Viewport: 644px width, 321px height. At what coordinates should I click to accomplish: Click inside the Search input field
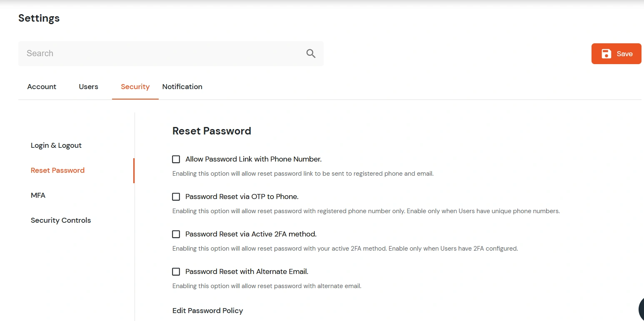pyautogui.click(x=125, y=53)
